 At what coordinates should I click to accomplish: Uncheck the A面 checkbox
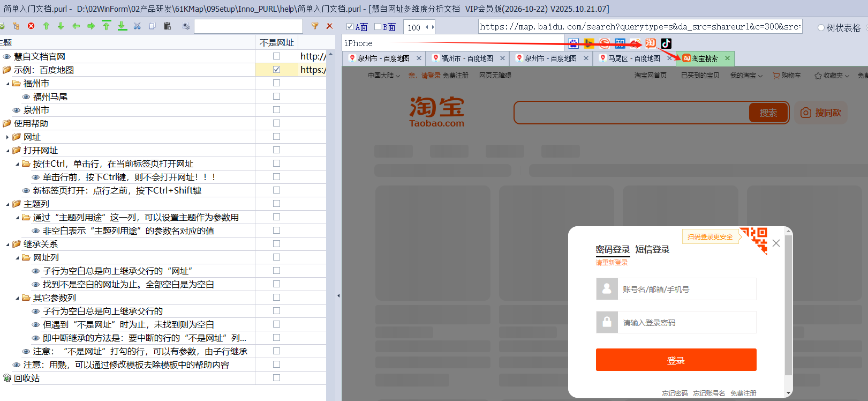point(350,27)
